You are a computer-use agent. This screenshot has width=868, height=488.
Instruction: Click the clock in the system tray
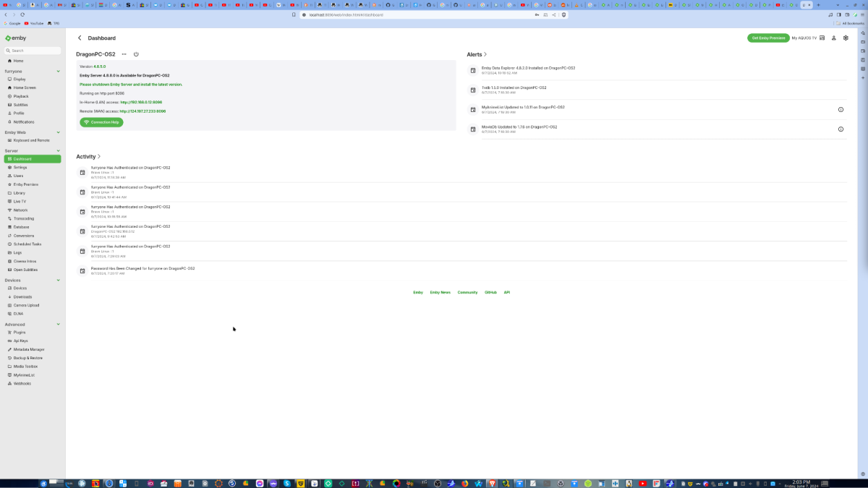[801, 482]
